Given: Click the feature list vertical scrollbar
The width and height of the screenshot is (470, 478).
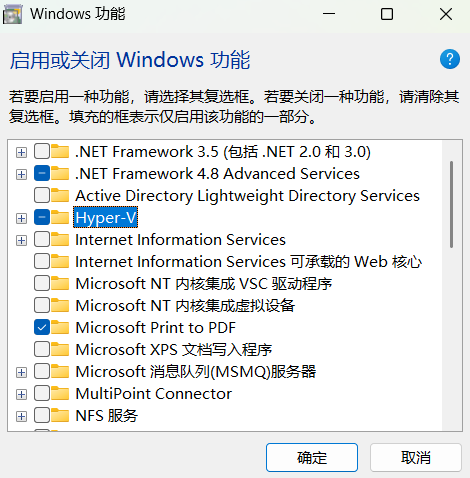Looking at the screenshot, I should click(451, 286).
